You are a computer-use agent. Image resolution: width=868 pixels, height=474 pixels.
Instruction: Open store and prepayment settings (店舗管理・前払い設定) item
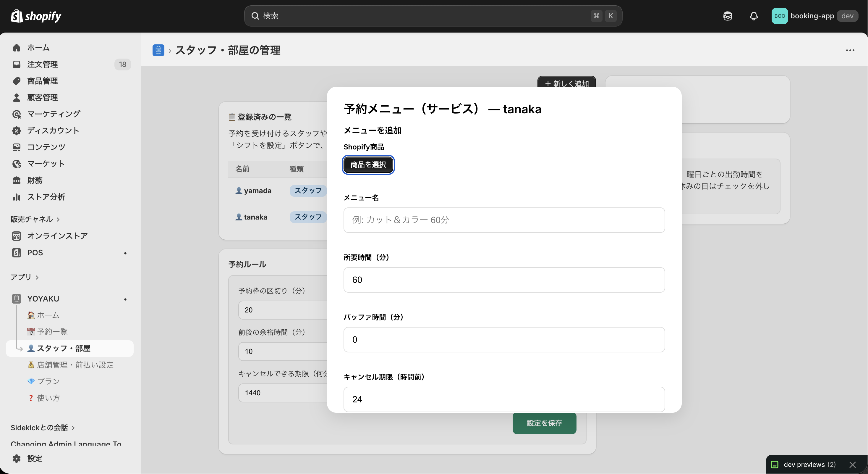coord(75,365)
